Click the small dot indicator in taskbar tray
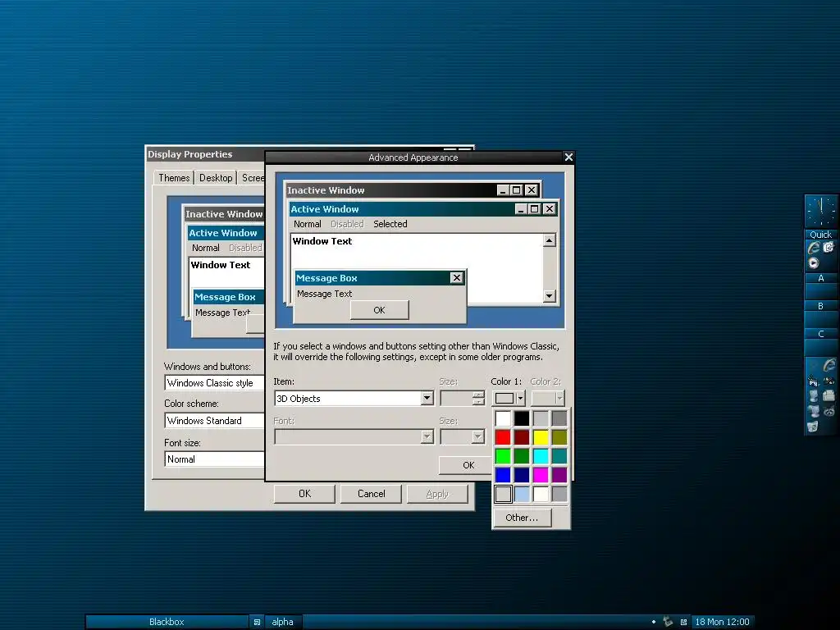The height and width of the screenshot is (630, 840). [x=654, y=622]
